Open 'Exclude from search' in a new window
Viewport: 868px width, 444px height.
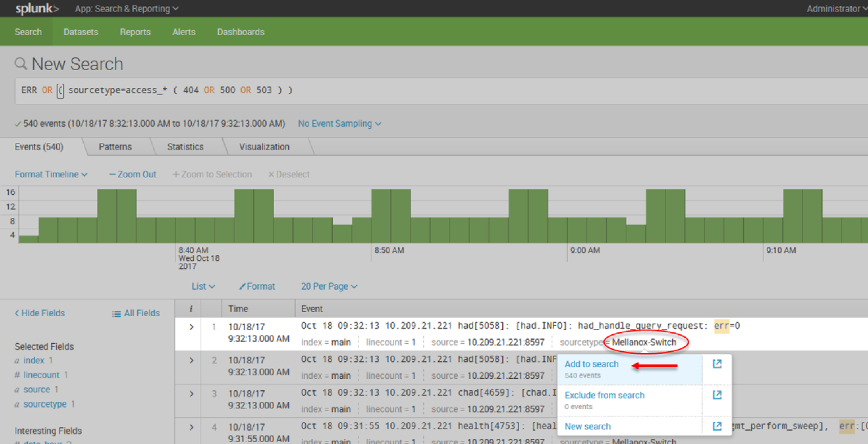pyautogui.click(x=717, y=395)
